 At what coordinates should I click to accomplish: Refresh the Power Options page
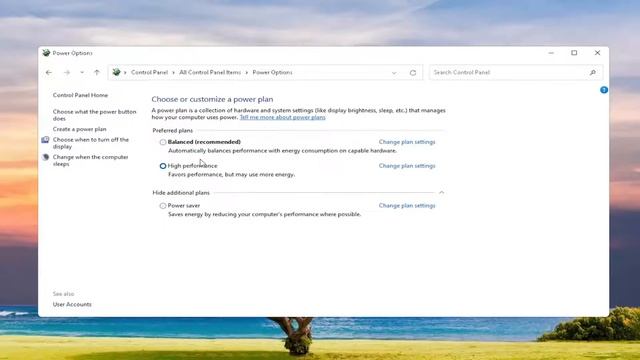pyautogui.click(x=413, y=73)
